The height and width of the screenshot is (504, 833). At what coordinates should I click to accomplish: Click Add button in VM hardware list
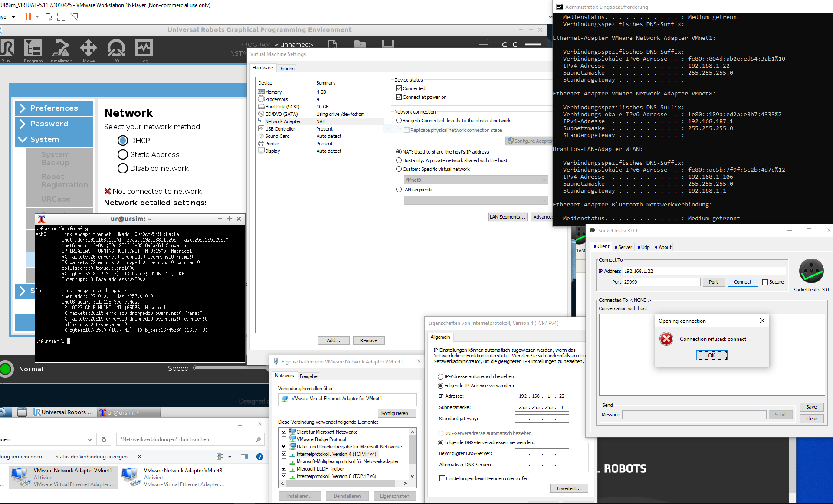(334, 340)
